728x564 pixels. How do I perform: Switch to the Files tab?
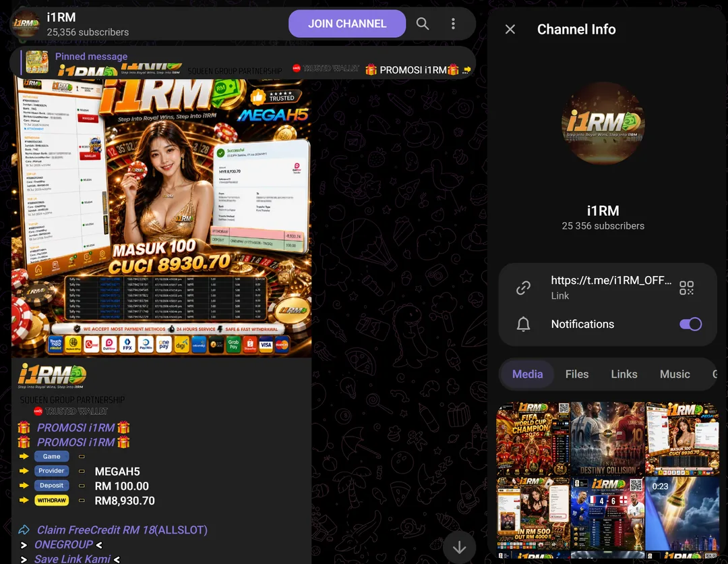coord(576,374)
